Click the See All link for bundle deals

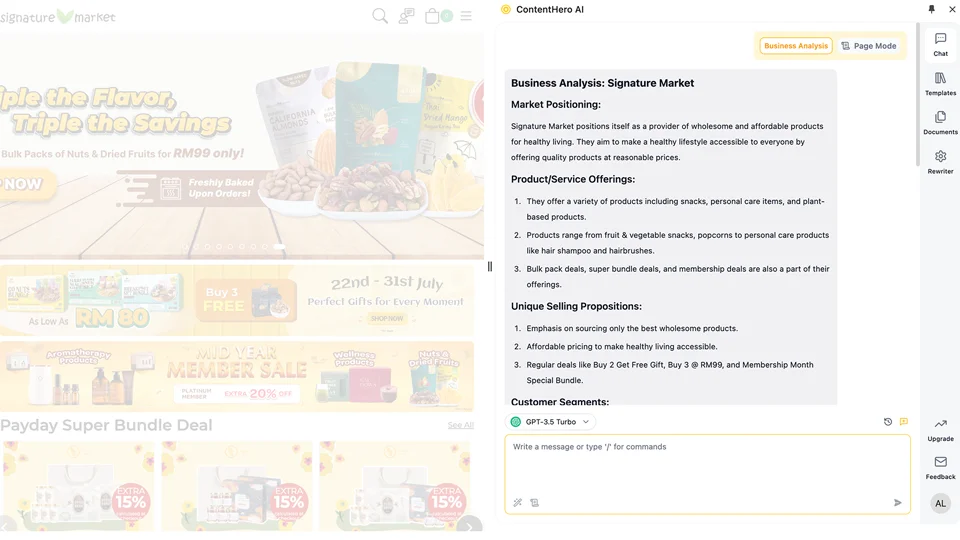click(460, 425)
